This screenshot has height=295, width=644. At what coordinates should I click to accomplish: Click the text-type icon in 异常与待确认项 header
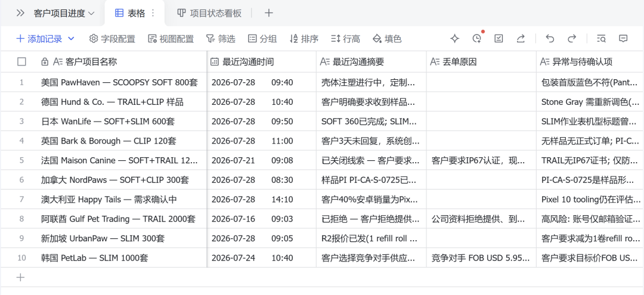[x=545, y=61]
